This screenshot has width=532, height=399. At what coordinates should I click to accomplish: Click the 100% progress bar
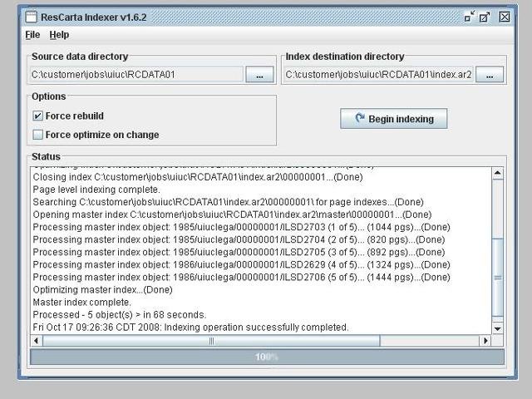tap(267, 357)
